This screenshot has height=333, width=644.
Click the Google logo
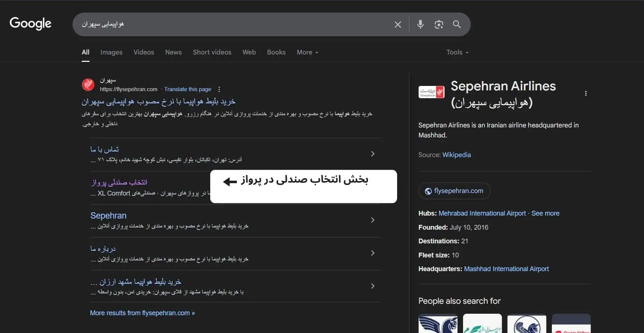pos(30,24)
